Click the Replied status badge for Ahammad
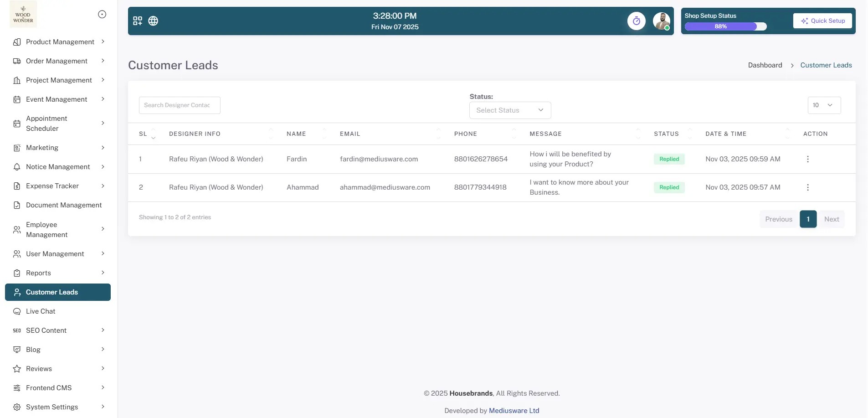 coord(668,187)
